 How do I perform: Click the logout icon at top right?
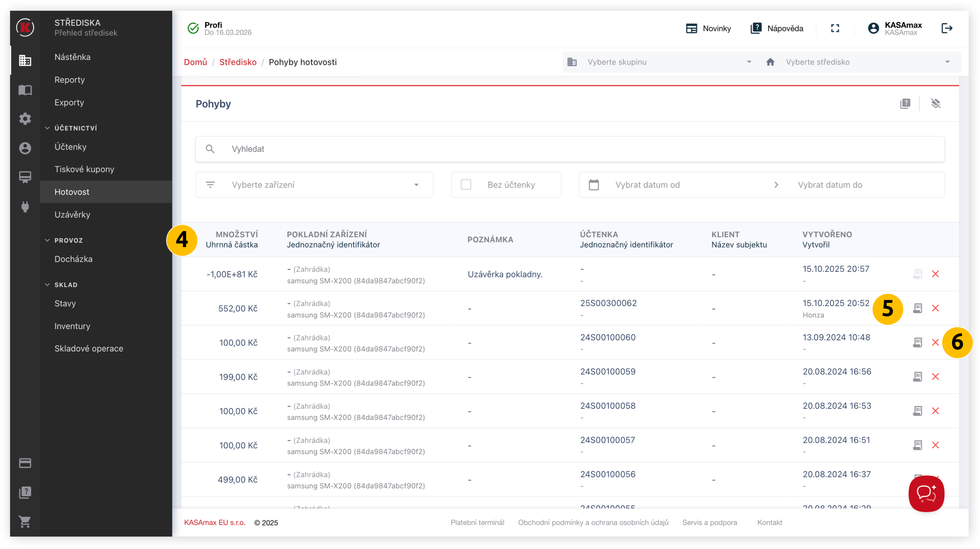tap(946, 28)
